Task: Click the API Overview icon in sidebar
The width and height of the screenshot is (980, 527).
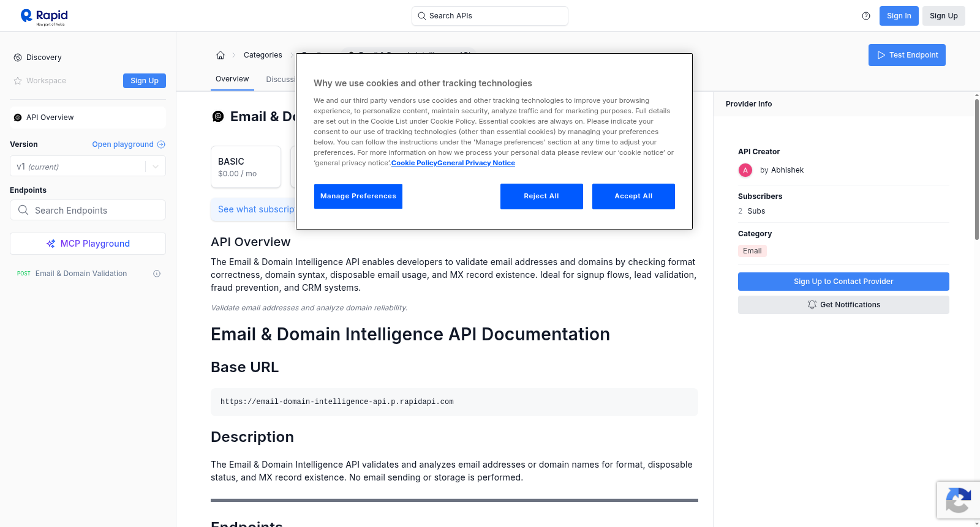Action: (x=18, y=118)
